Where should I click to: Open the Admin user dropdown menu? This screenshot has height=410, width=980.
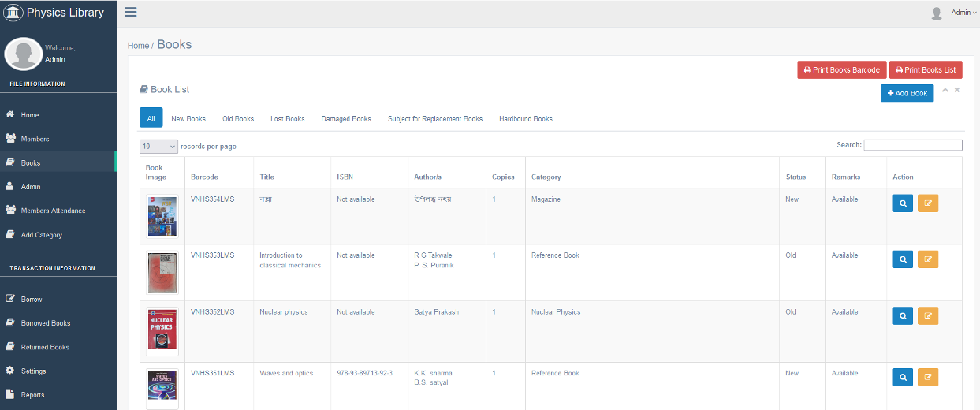[x=963, y=13]
